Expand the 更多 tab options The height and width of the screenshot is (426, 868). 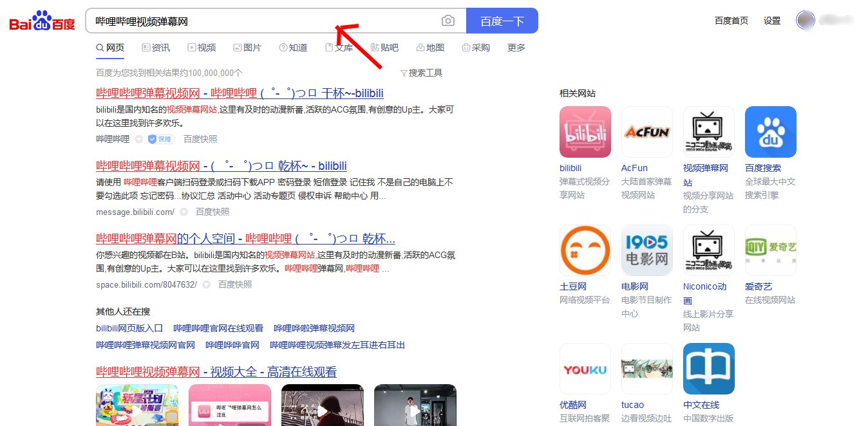tap(515, 47)
